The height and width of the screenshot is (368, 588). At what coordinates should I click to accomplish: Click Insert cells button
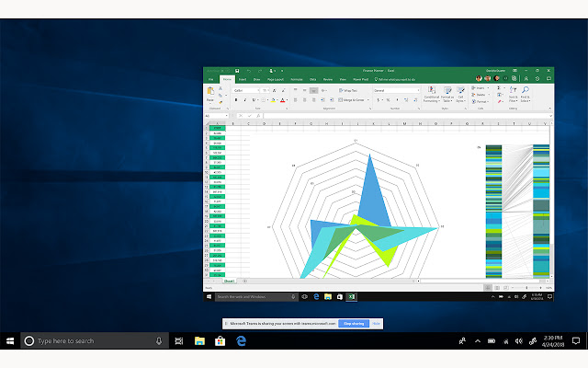click(480, 88)
